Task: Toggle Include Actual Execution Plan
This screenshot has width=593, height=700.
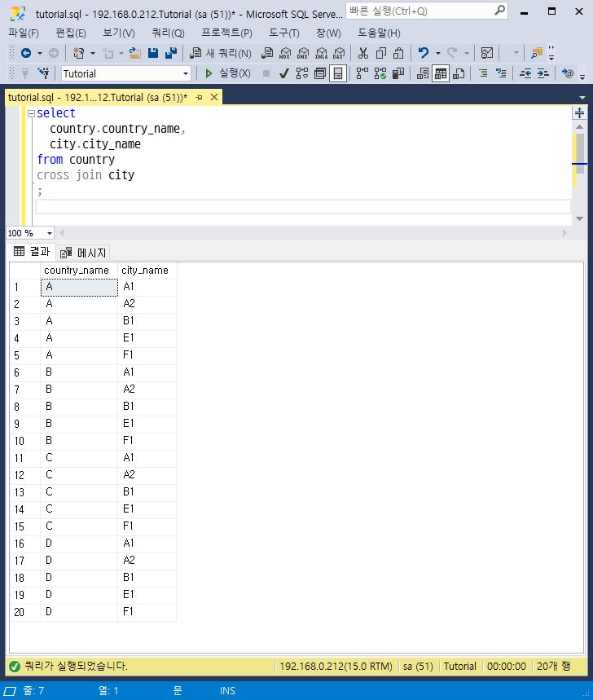Action: 362,73
